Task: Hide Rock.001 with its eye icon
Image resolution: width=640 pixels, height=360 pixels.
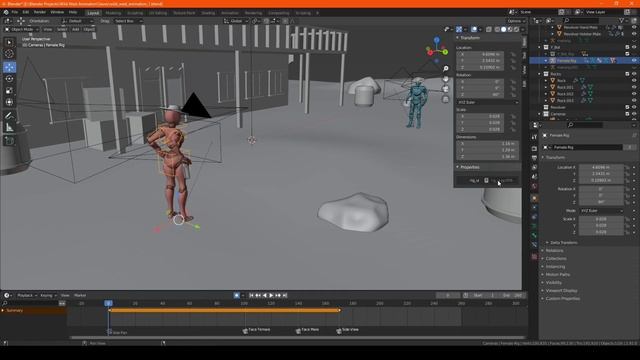Action: [634, 87]
